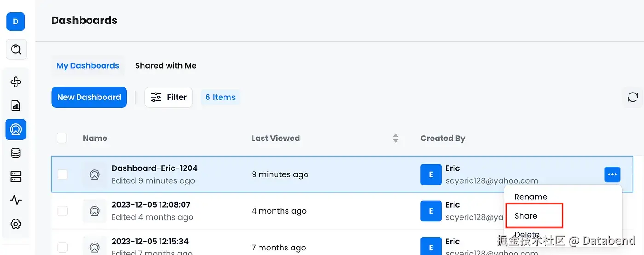Open the three-dot menu for Dashboard-Eric-1204
The height and width of the screenshot is (255, 644).
click(x=612, y=174)
